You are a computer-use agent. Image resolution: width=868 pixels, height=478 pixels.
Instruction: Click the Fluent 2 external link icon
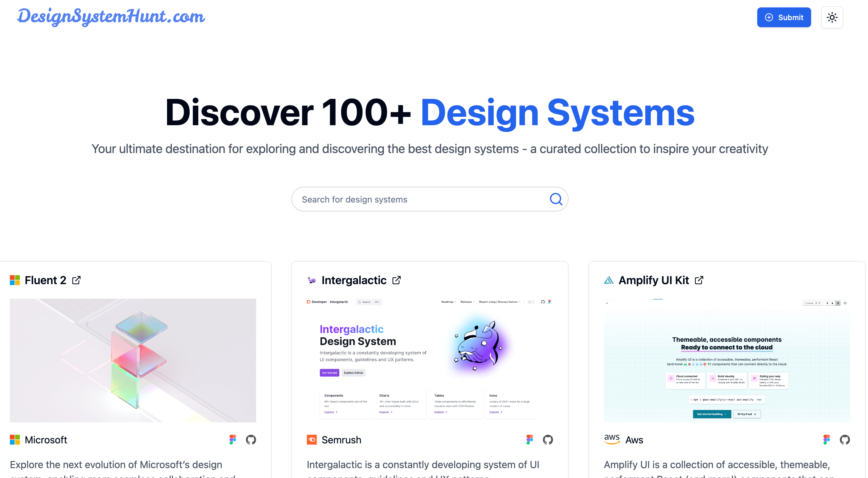tap(77, 280)
